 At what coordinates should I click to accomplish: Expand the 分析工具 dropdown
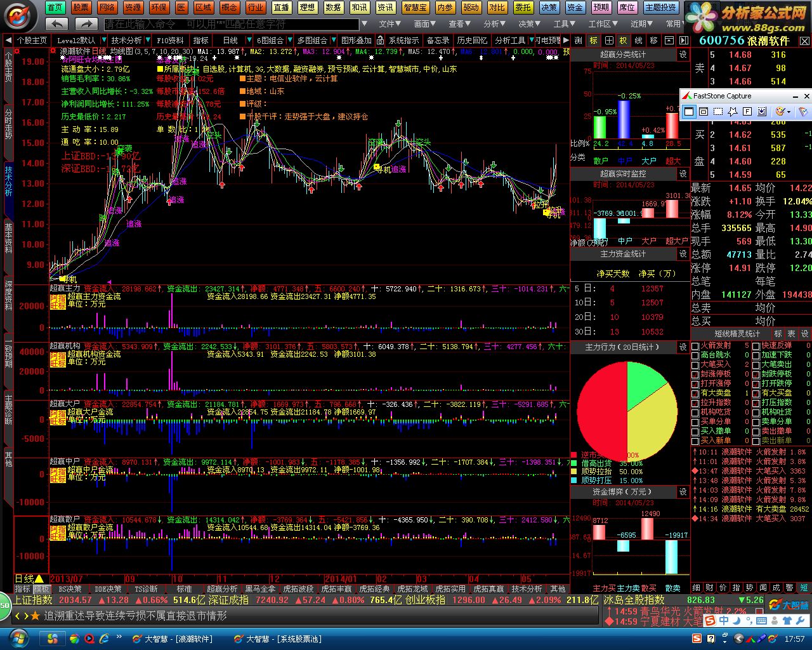[x=530, y=40]
